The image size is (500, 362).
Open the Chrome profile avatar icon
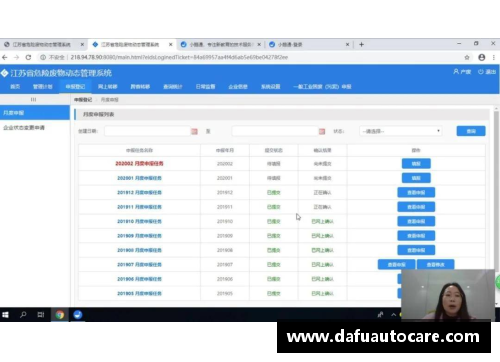coord(482,57)
